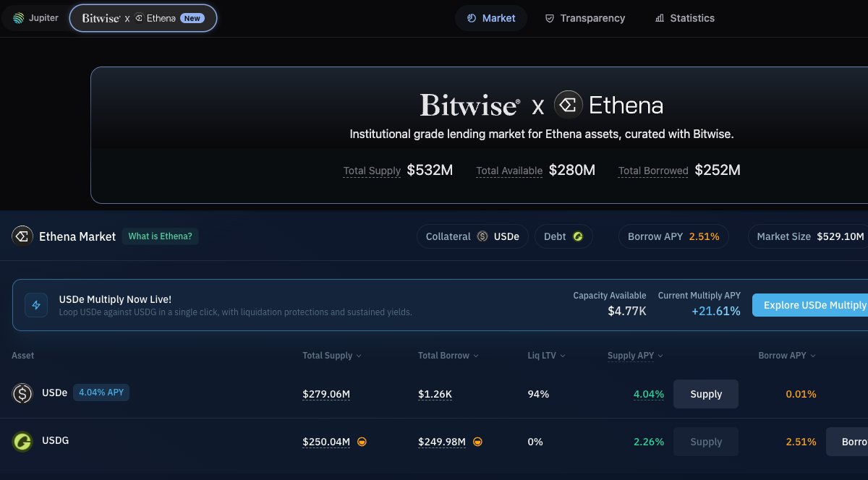Click USDG borrow APY 2.51% cell
The width and height of the screenshot is (868, 480).
(801, 442)
